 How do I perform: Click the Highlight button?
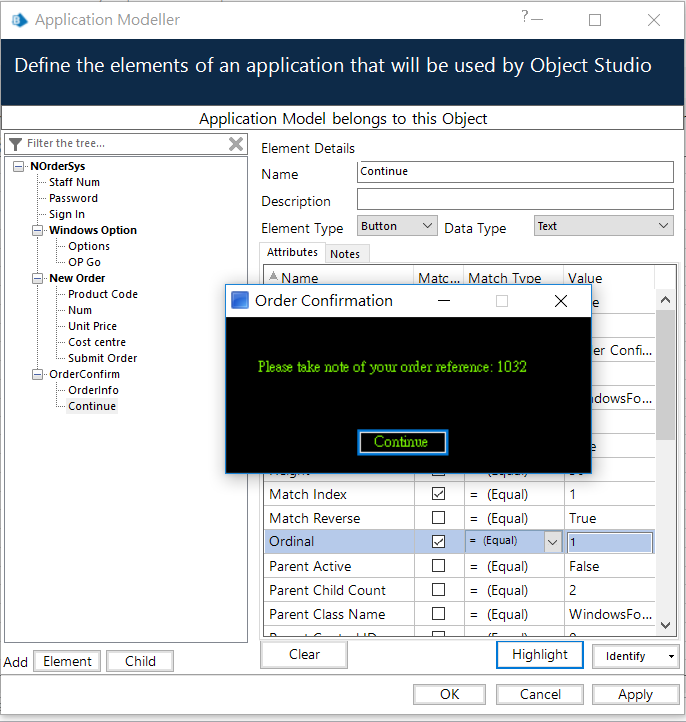[540, 654]
